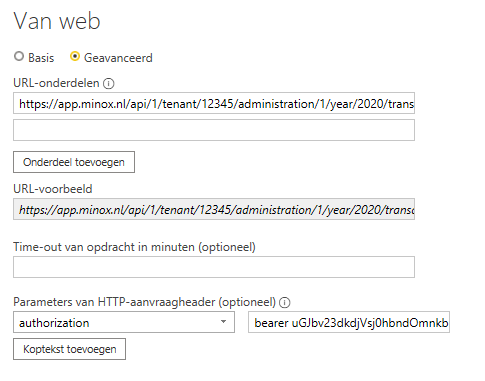The height and width of the screenshot is (381, 485).
Task: Open the authorization header dropdown arrow
Action: coord(223,322)
